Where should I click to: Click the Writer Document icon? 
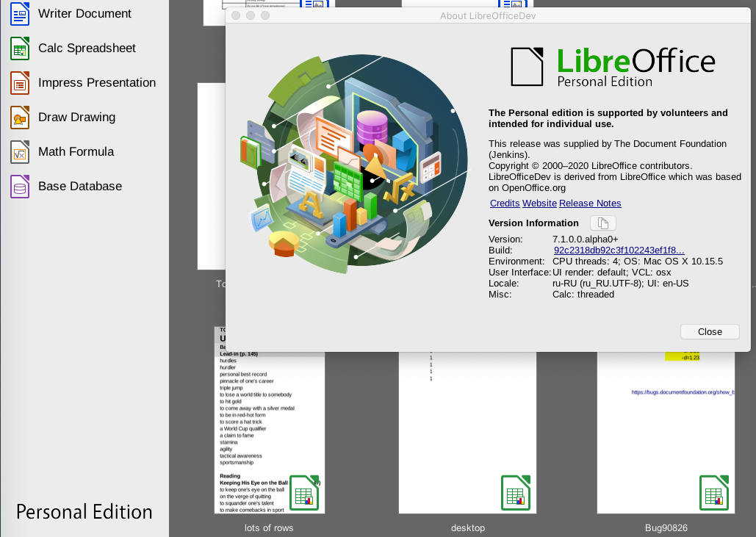20,13
